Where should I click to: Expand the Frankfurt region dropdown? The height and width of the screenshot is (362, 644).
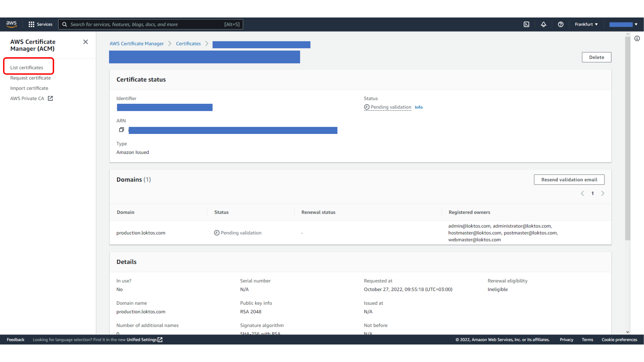coord(586,24)
